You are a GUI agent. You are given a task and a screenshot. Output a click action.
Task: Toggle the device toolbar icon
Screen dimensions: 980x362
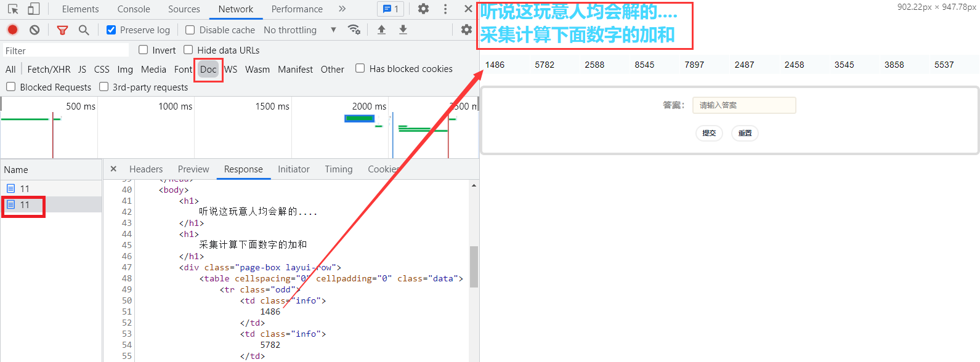point(34,9)
